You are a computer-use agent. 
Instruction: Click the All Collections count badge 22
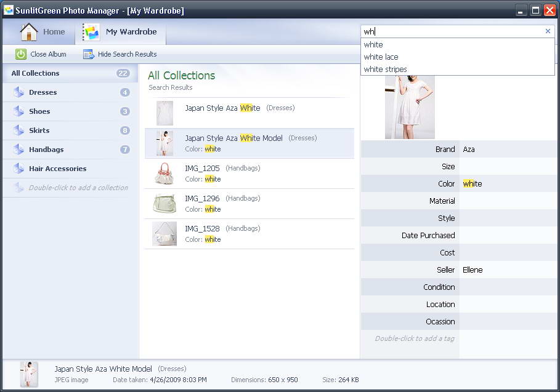pos(123,73)
